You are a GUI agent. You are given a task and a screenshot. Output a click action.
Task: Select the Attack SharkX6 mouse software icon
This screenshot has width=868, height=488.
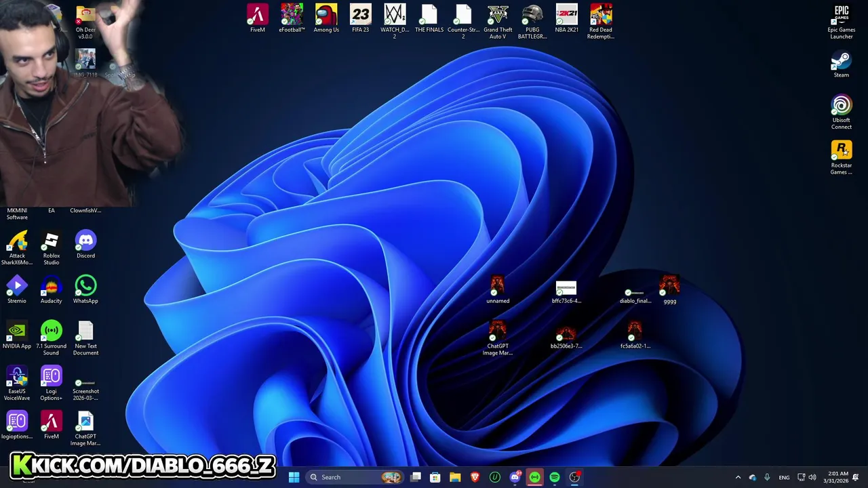pyautogui.click(x=17, y=247)
